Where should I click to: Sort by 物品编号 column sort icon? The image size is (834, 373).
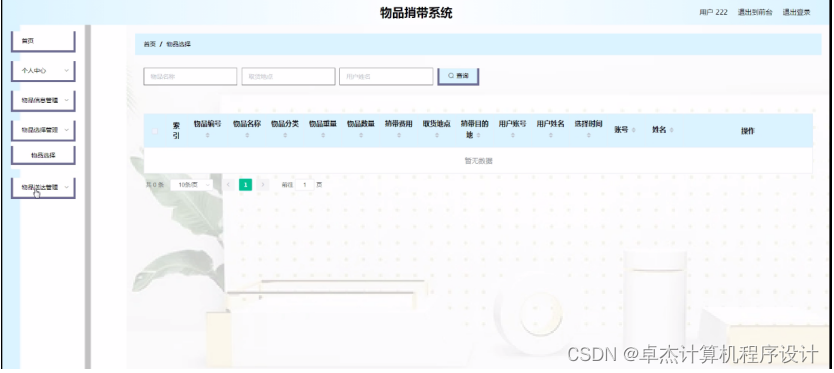pyautogui.click(x=207, y=136)
